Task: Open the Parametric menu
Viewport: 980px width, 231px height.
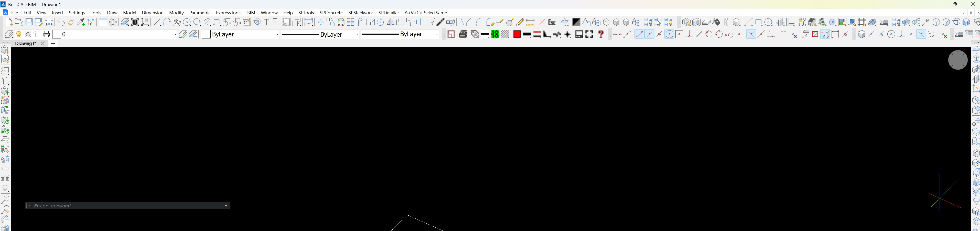Action: pyautogui.click(x=200, y=13)
